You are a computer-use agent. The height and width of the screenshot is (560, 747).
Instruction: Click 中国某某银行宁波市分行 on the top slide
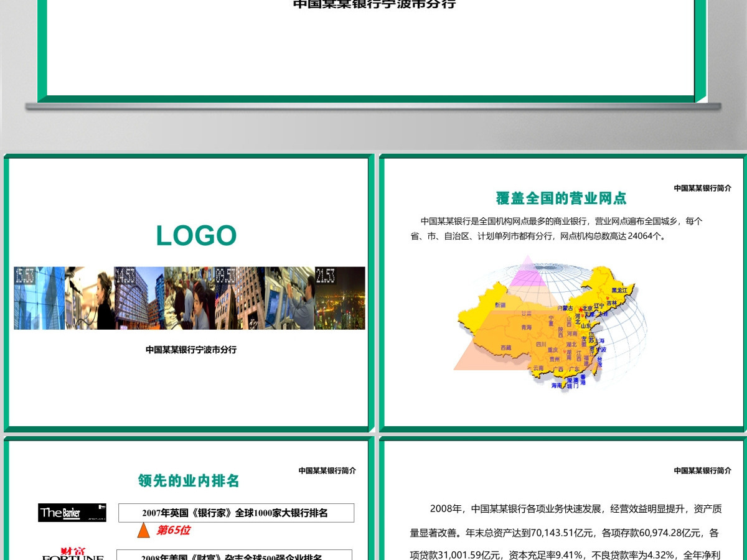tap(374, 4)
